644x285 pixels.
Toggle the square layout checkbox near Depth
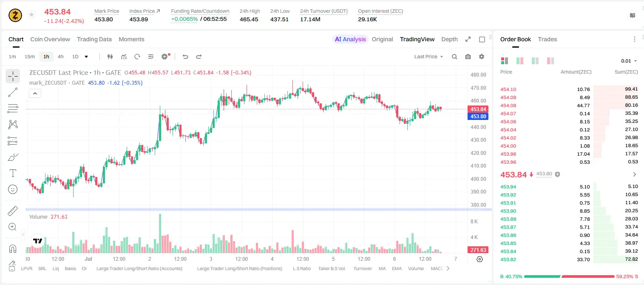482,40
